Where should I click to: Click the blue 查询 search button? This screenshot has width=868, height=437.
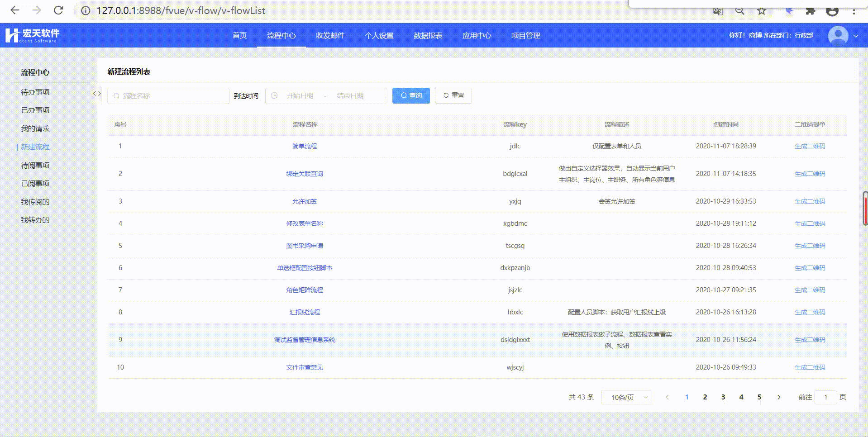point(411,95)
